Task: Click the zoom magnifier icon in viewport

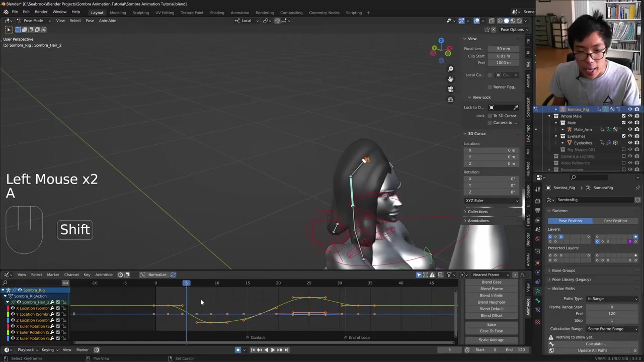Action: point(450,69)
